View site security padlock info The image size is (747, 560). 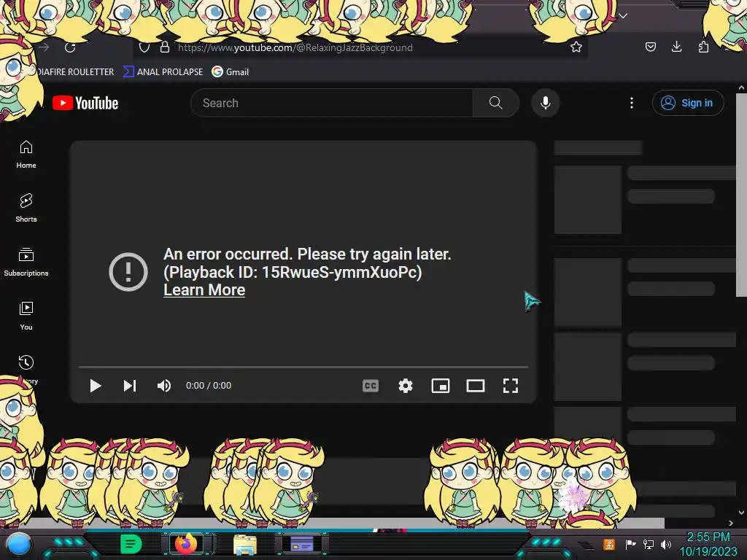click(165, 47)
